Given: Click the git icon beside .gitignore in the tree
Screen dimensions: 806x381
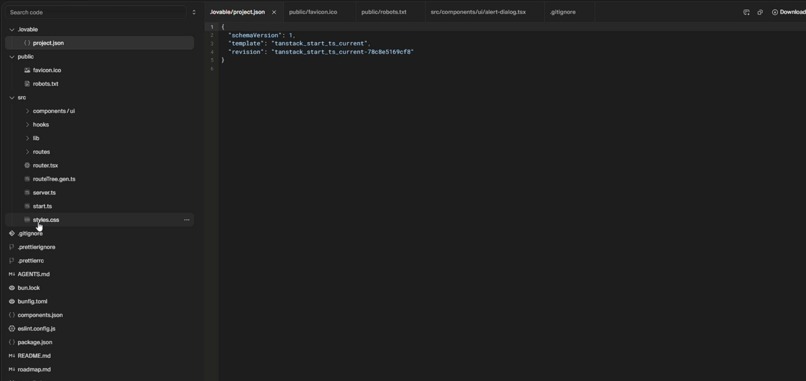Looking at the screenshot, I should tap(12, 233).
